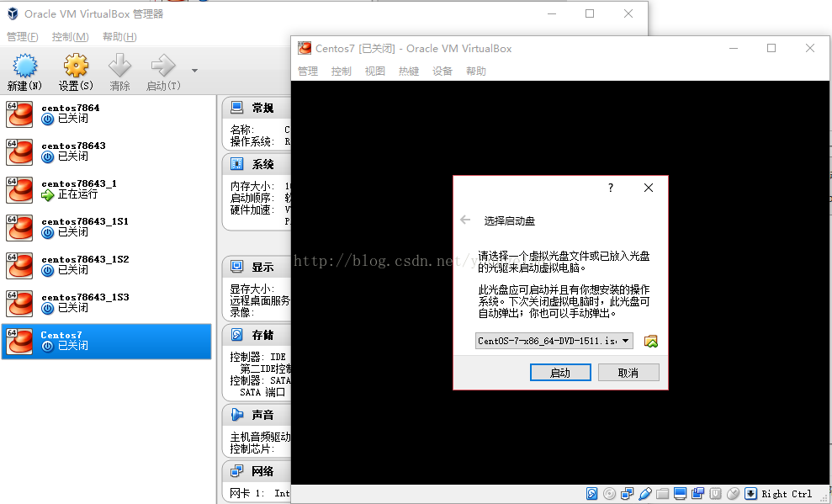Click the back arrow in the dialog
The height and width of the screenshot is (504, 832).
click(465, 220)
